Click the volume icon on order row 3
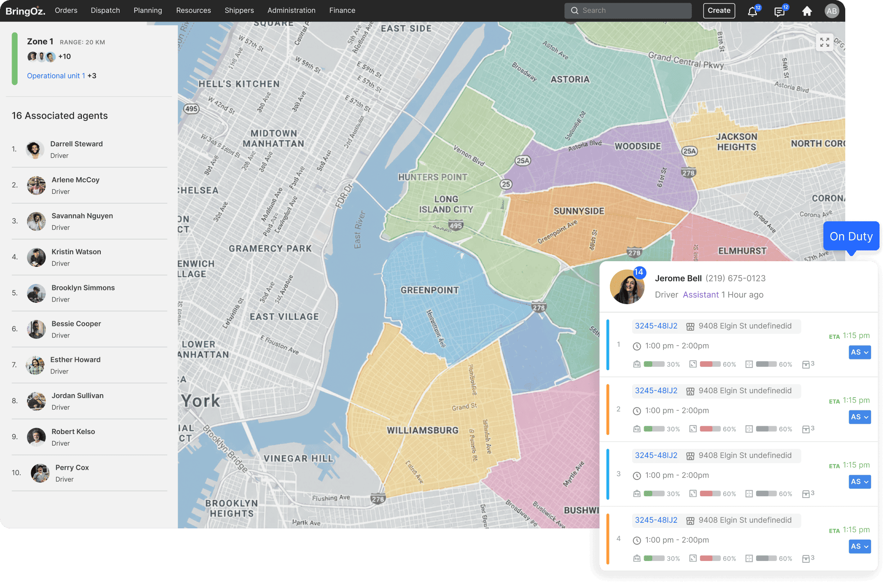The image size is (889, 588). tap(693, 494)
